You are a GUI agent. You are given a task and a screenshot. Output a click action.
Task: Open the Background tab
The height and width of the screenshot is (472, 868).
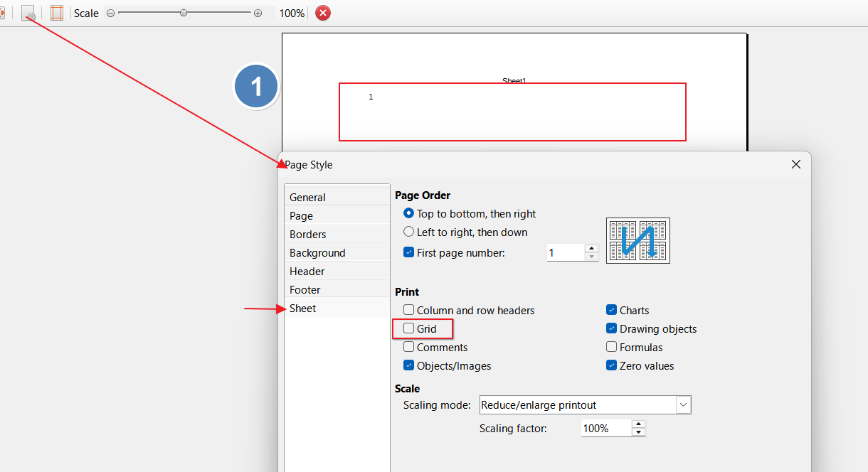(x=317, y=253)
